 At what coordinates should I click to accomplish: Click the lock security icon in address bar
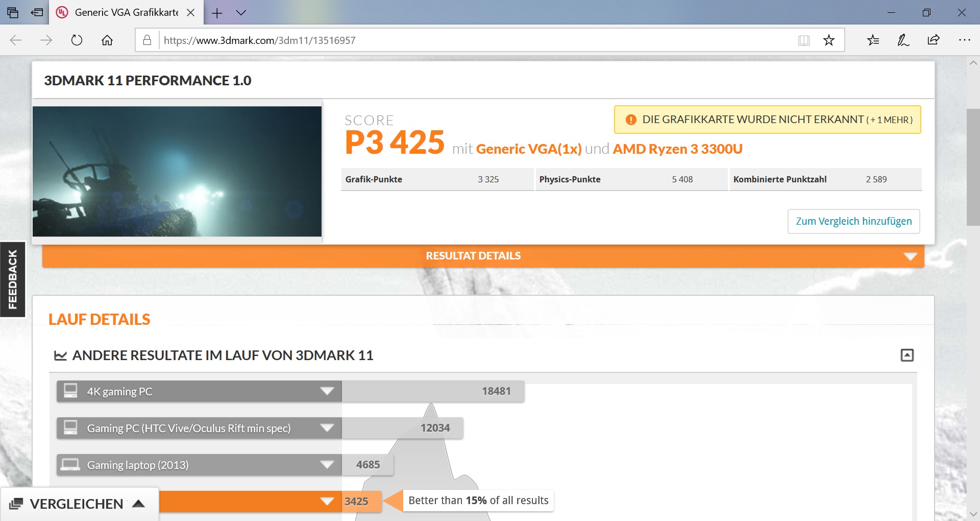(x=147, y=40)
